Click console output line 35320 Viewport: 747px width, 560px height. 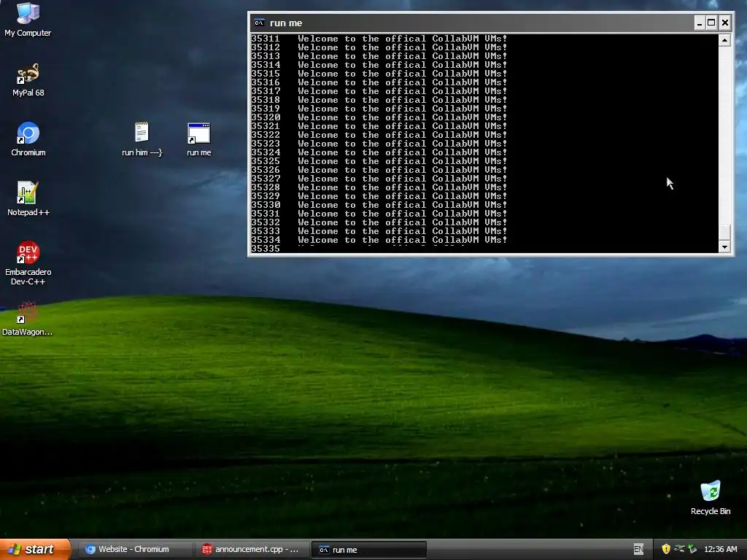point(379,117)
